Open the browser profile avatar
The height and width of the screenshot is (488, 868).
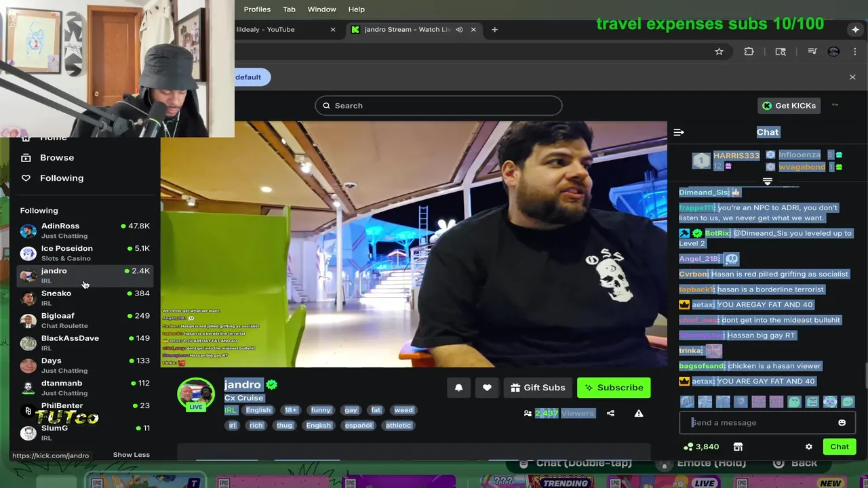point(833,52)
